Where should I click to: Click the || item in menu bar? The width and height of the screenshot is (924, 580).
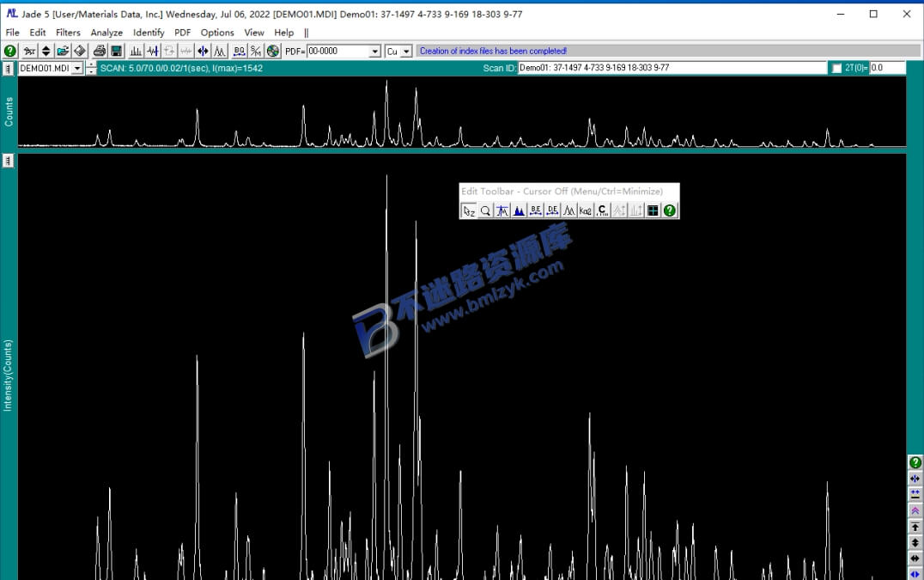pyautogui.click(x=307, y=33)
